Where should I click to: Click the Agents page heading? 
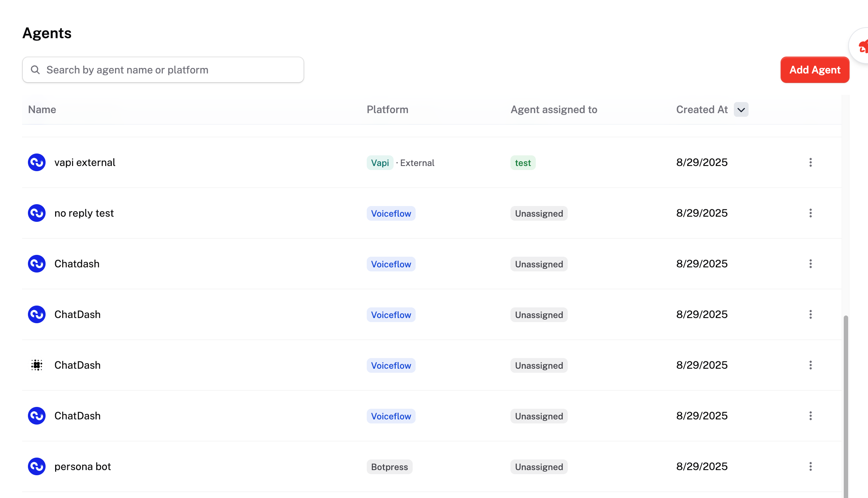[x=47, y=33]
